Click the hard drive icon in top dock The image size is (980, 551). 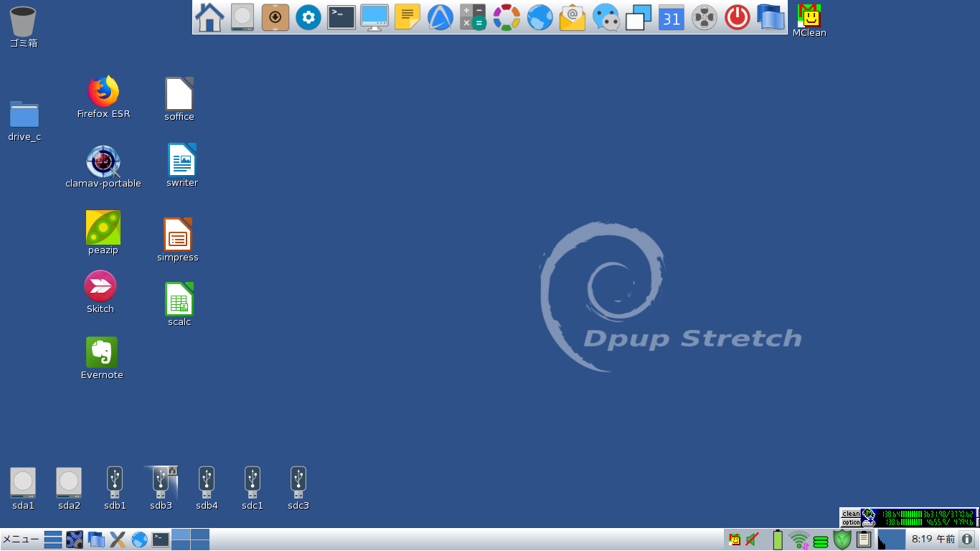coord(242,17)
